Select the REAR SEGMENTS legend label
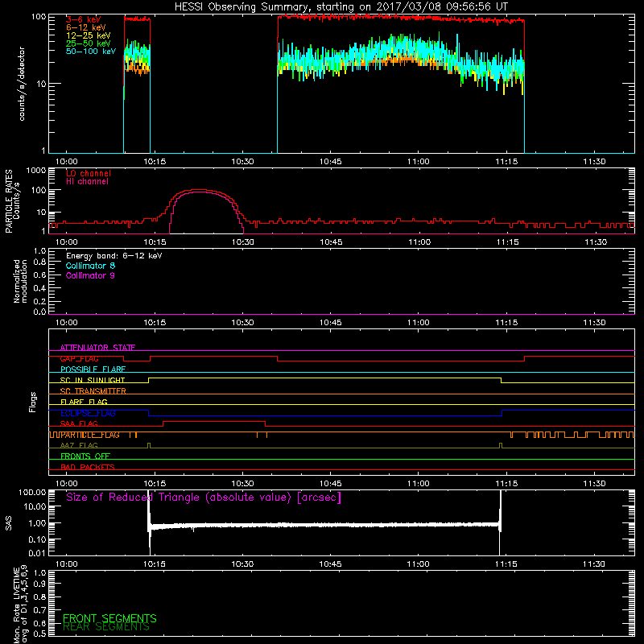644x644 pixels. [x=106, y=626]
